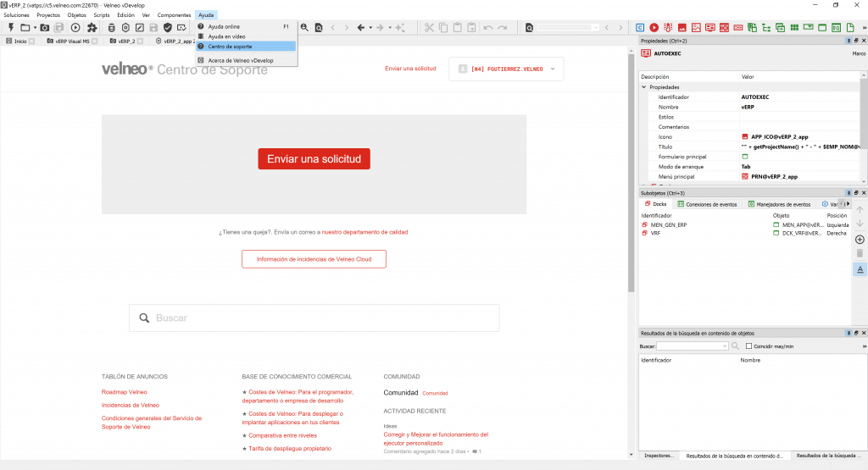Click the open folder toolbar icon
This screenshot has height=470, width=868.
[x=25, y=27]
